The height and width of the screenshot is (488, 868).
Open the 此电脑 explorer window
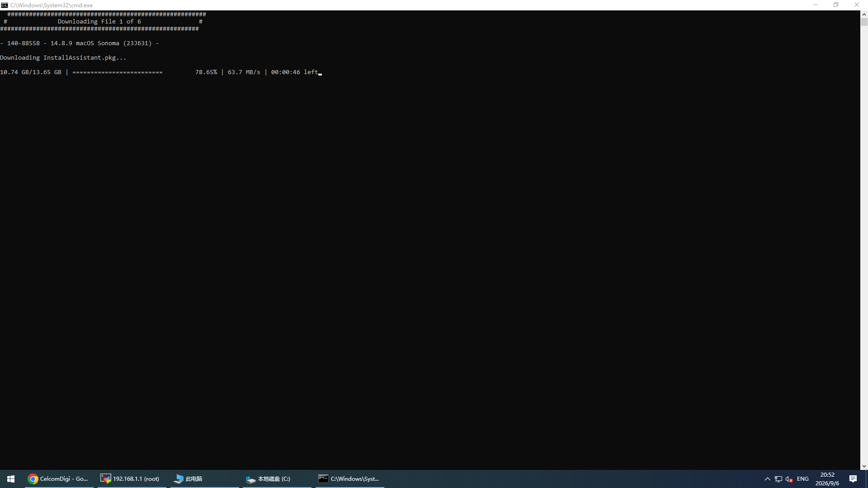tap(204, 479)
